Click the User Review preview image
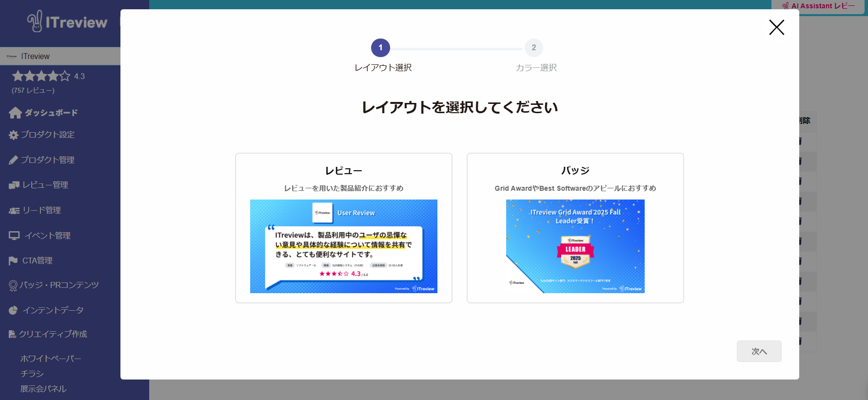The height and width of the screenshot is (400, 868). tap(343, 246)
